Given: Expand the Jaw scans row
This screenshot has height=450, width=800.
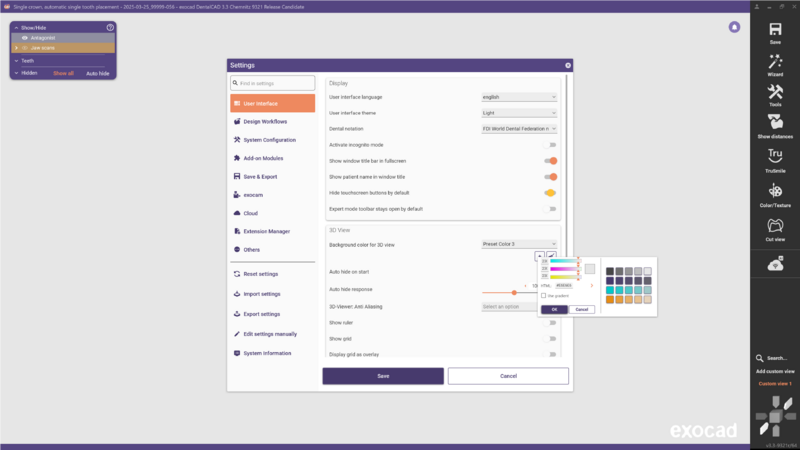Looking at the screenshot, I should pyautogui.click(x=16, y=48).
